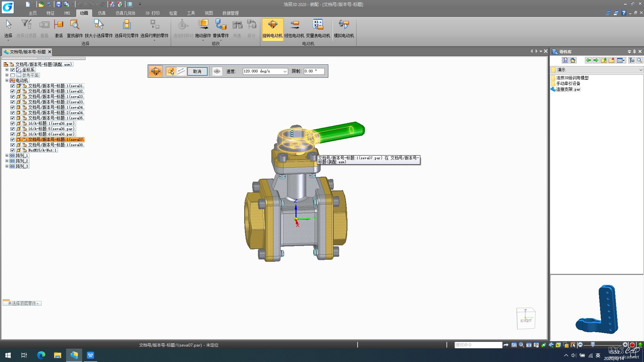Viewport: 644px width, 362px height.
Task: Create new folder in parts library
Action: coord(611,60)
